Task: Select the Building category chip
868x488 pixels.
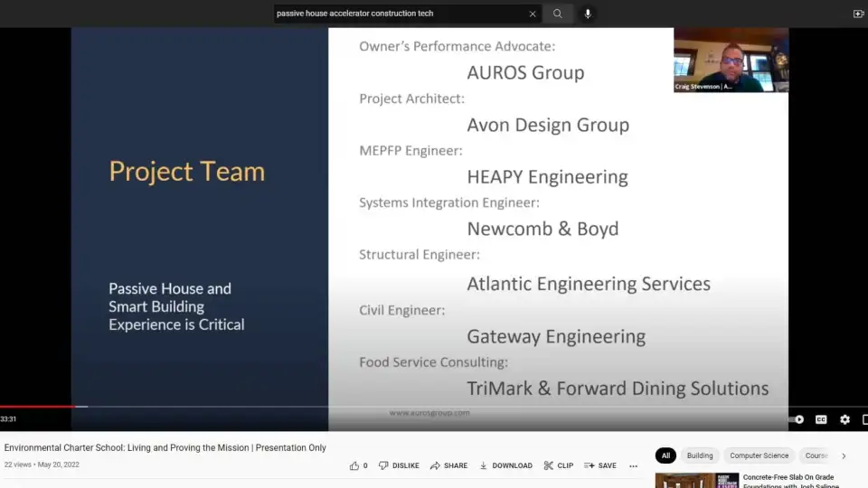Action: [x=699, y=455]
